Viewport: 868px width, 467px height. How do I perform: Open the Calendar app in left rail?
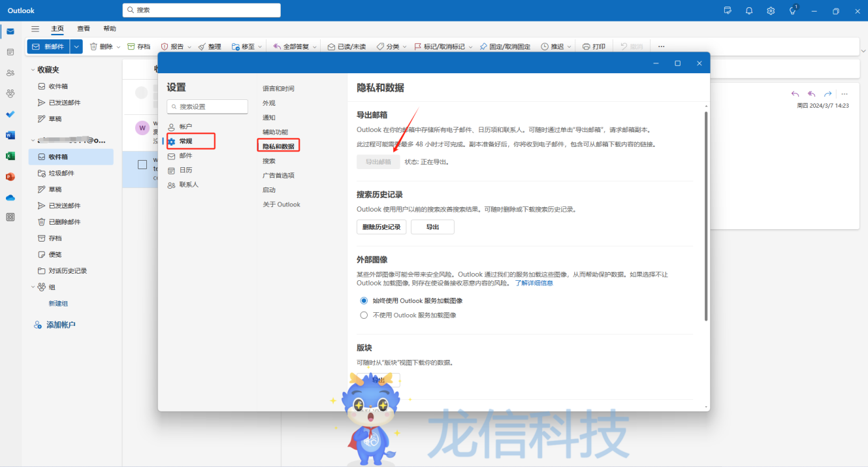point(10,52)
